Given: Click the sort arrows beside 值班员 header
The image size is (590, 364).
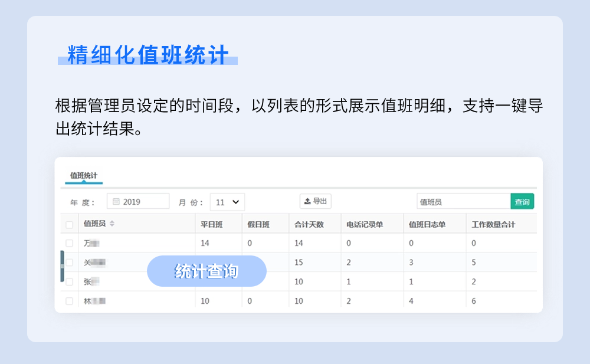Looking at the screenshot, I should click(112, 224).
